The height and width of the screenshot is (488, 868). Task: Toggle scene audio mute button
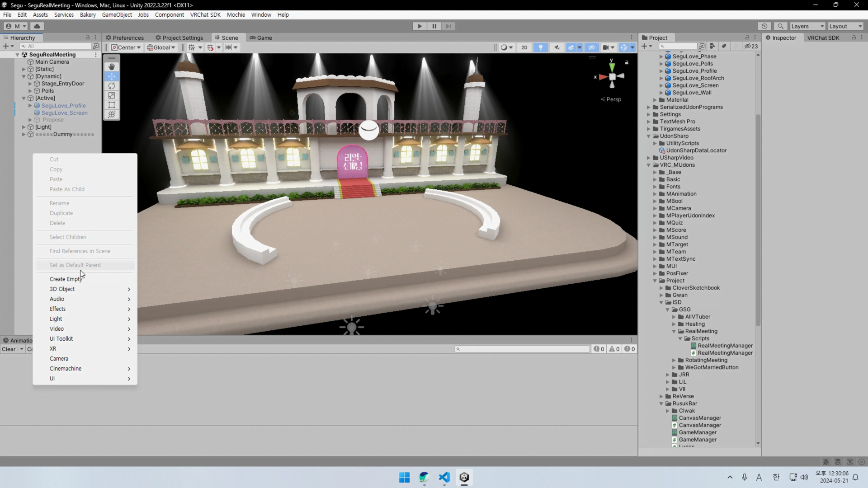pyautogui.click(x=557, y=47)
